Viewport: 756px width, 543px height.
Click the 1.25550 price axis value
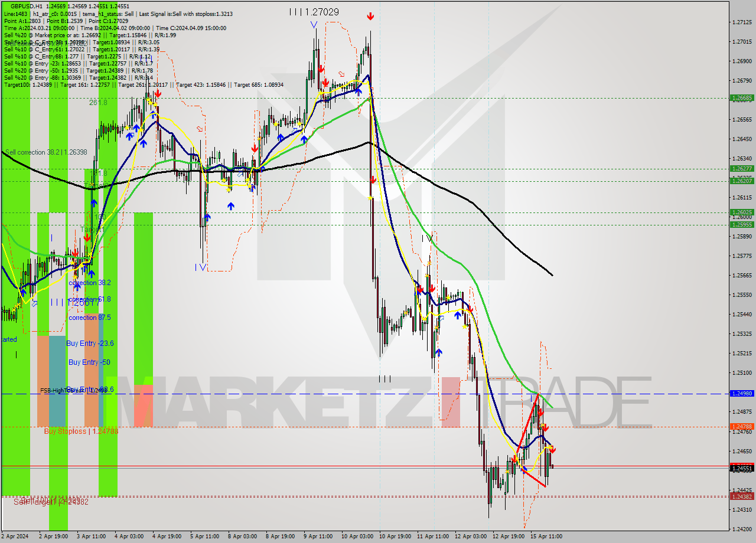(x=741, y=295)
